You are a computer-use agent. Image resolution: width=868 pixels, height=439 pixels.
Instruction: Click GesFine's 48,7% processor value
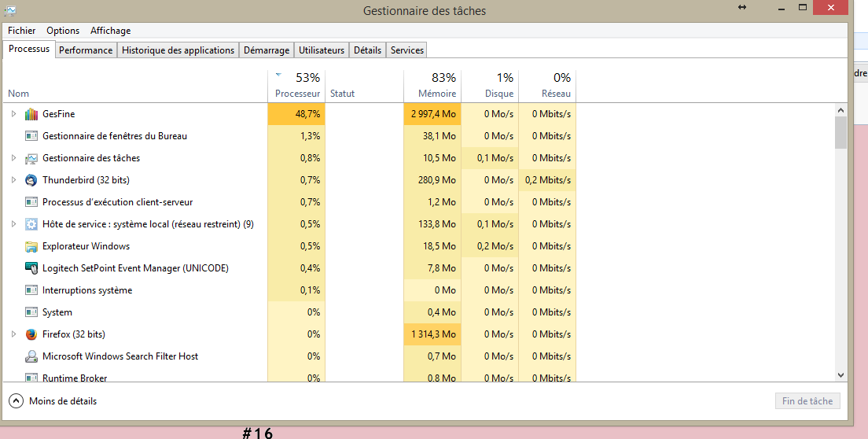point(296,114)
